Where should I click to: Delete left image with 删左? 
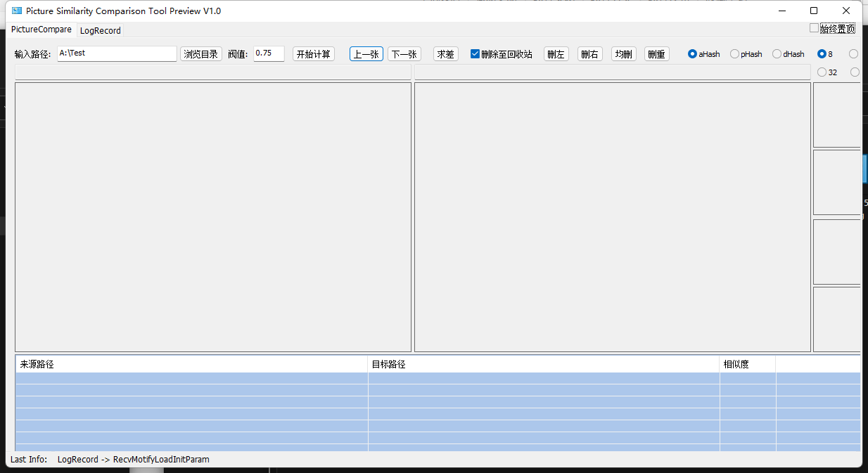point(556,54)
